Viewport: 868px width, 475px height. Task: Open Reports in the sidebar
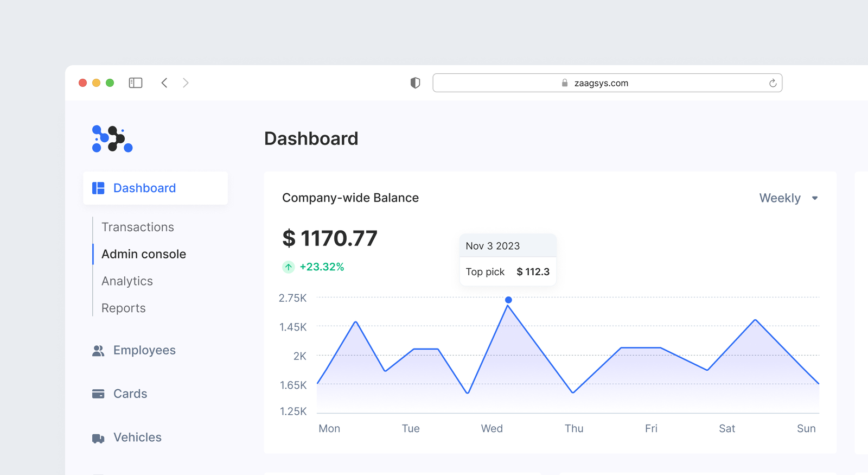pyautogui.click(x=124, y=308)
